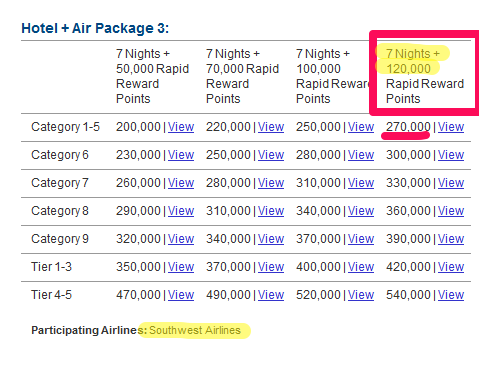Select View link beside 310,000 in Category 7
Screen dimensions: 479x366
[361, 183]
